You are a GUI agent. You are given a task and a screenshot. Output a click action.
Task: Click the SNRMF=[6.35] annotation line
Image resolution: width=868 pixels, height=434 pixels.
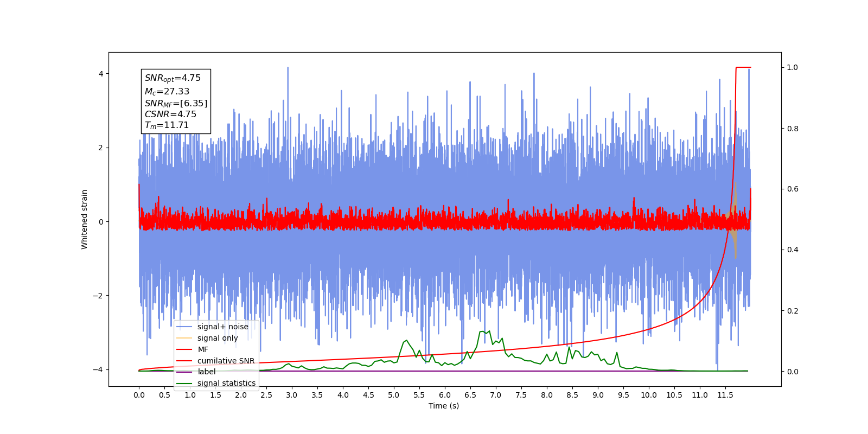176,103
